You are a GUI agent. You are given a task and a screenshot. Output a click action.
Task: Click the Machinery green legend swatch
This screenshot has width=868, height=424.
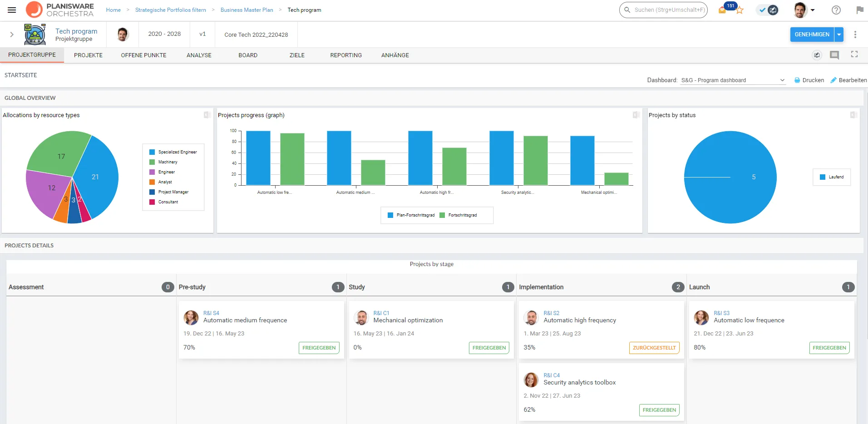coord(152,162)
